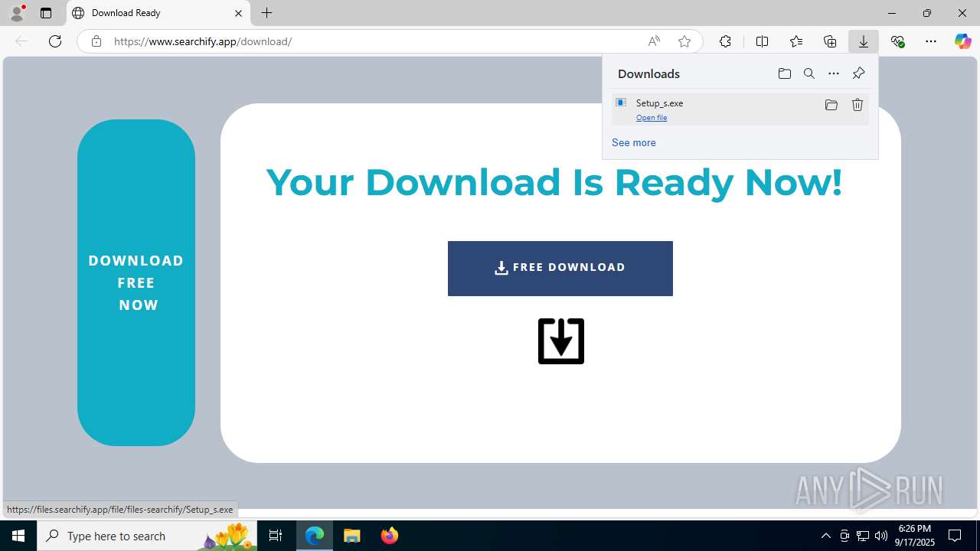Launch Copilot from the toolbar
The image size is (980, 551).
click(x=962, y=41)
